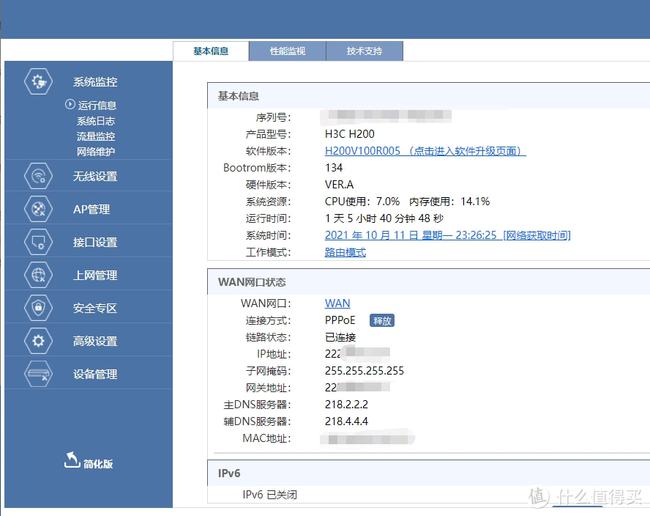Click the 简化版 switch arrow icon
The height and width of the screenshot is (516, 650).
(x=71, y=460)
